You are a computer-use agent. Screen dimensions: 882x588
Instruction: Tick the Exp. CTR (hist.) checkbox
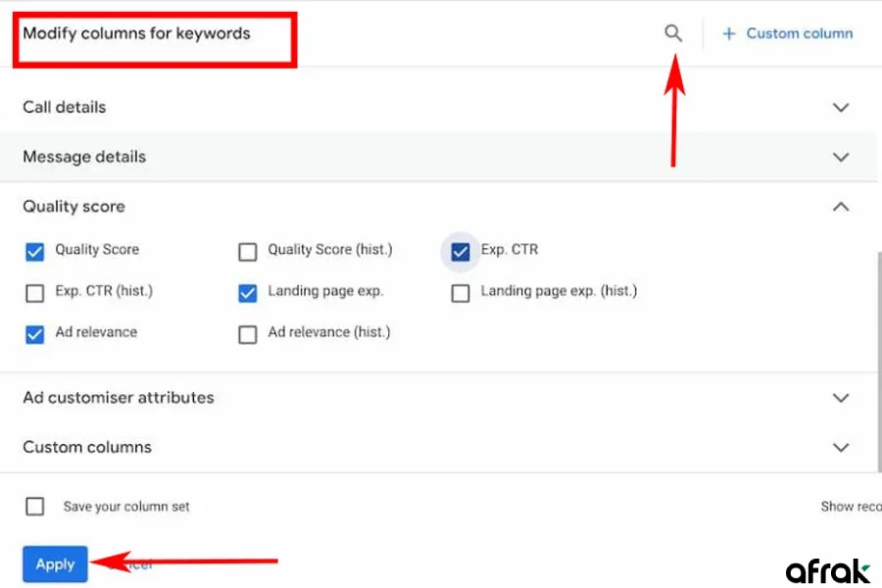pos(35,293)
